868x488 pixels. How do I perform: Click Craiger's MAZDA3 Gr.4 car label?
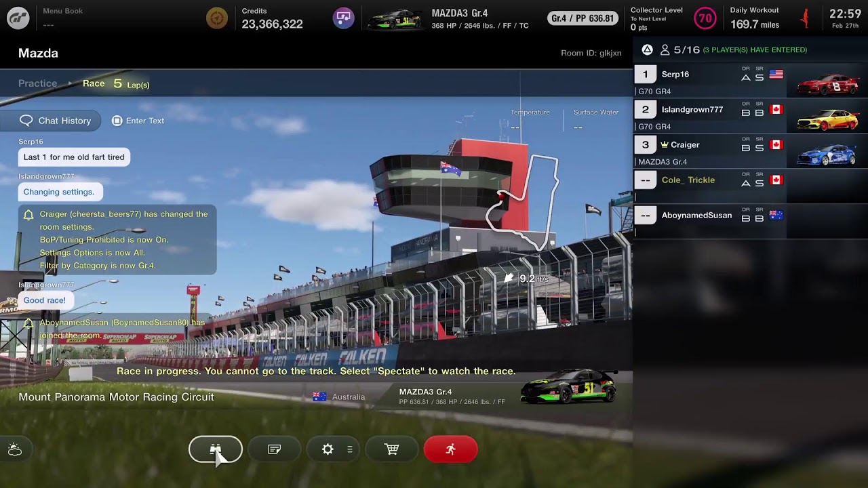[x=663, y=162]
